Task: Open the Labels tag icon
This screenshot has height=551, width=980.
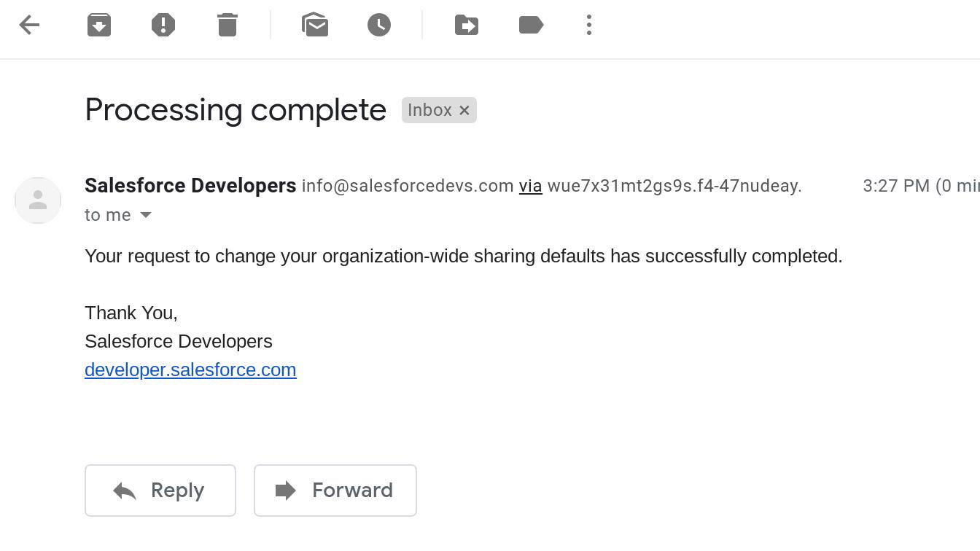Action: [531, 25]
